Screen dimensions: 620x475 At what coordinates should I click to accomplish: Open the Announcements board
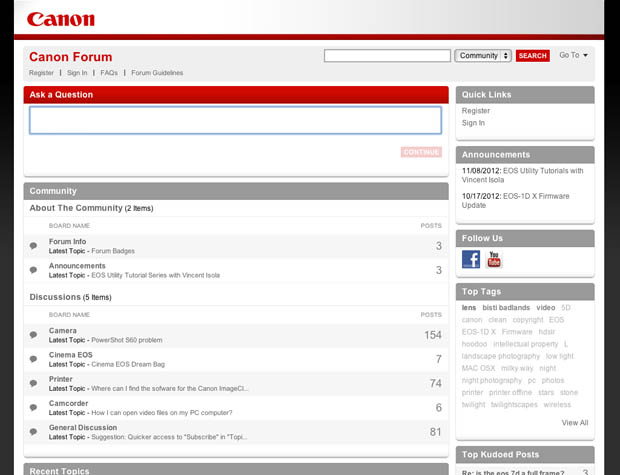pos(77,266)
